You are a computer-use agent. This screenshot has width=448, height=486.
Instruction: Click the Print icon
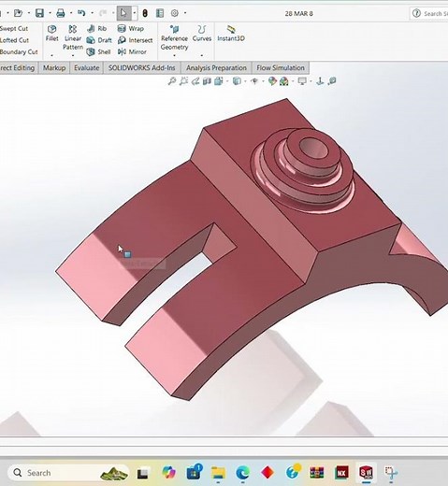point(61,13)
